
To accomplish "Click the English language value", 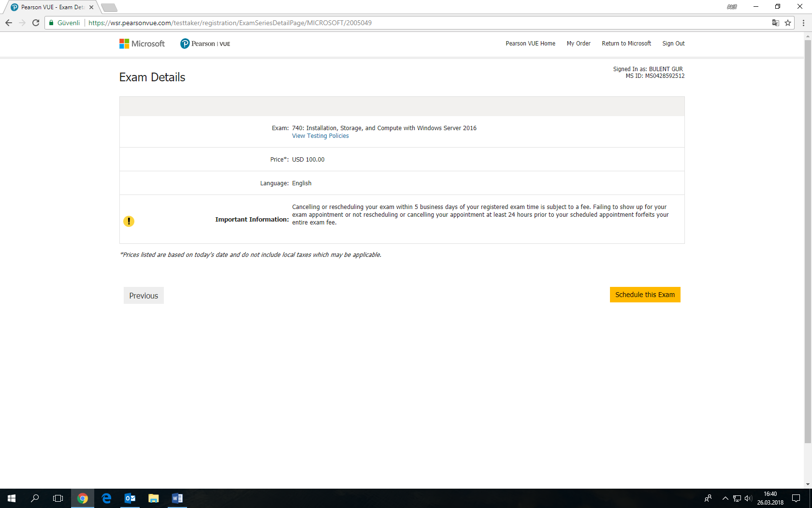I will pos(302,183).
